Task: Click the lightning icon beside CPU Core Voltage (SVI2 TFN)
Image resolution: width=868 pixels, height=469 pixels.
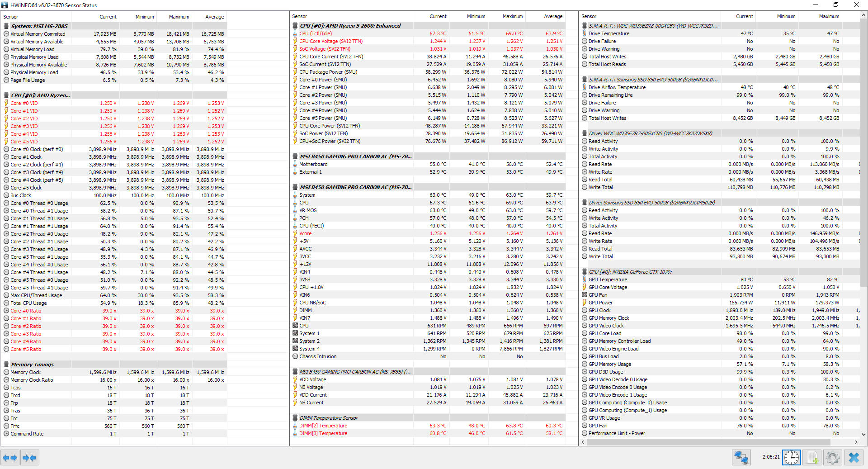Action: (x=295, y=41)
